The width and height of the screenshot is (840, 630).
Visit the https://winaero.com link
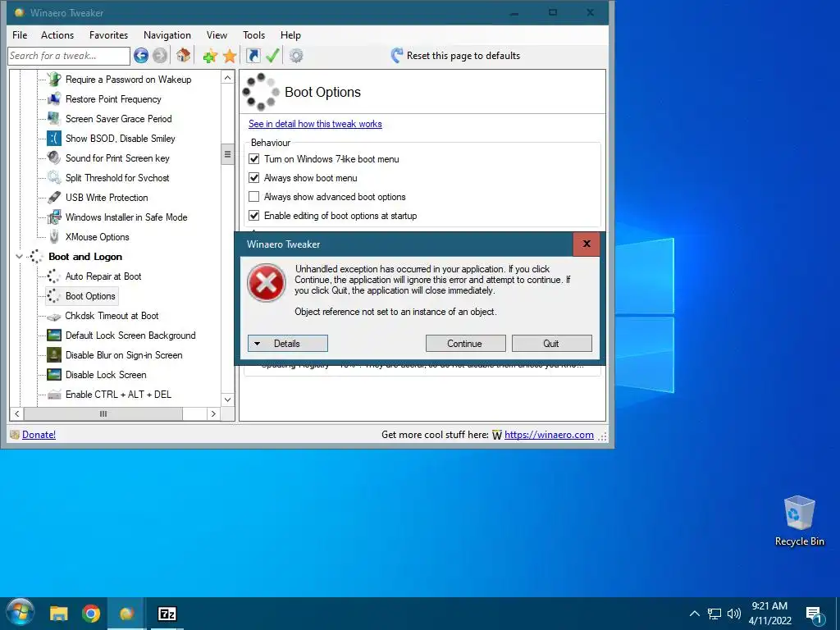(549, 435)
